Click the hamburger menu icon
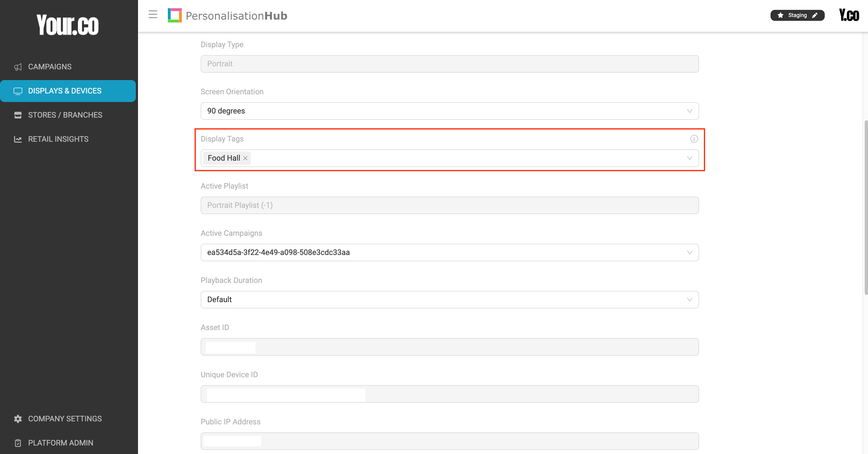This screenshot has width=868, height=454. 153,15
